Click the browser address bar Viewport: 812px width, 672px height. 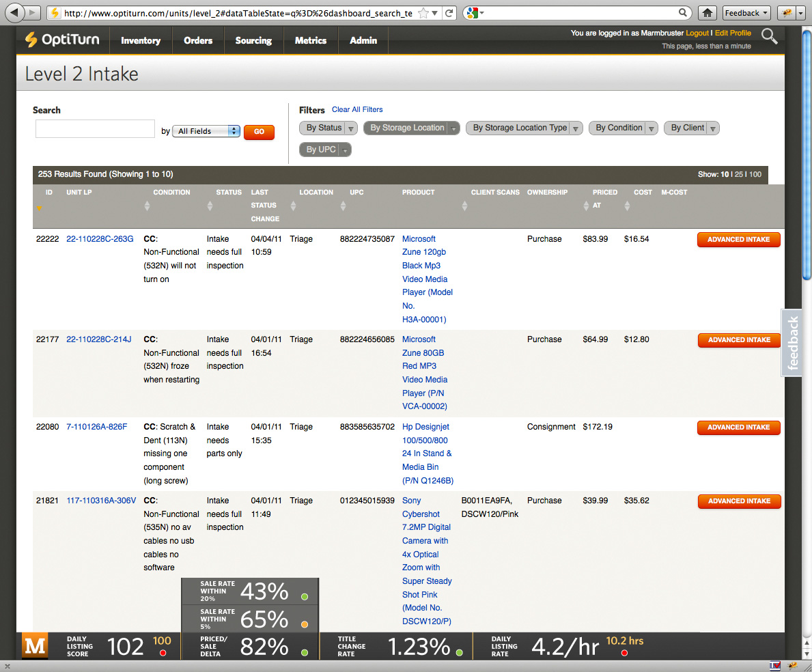[x=238, y=14]
